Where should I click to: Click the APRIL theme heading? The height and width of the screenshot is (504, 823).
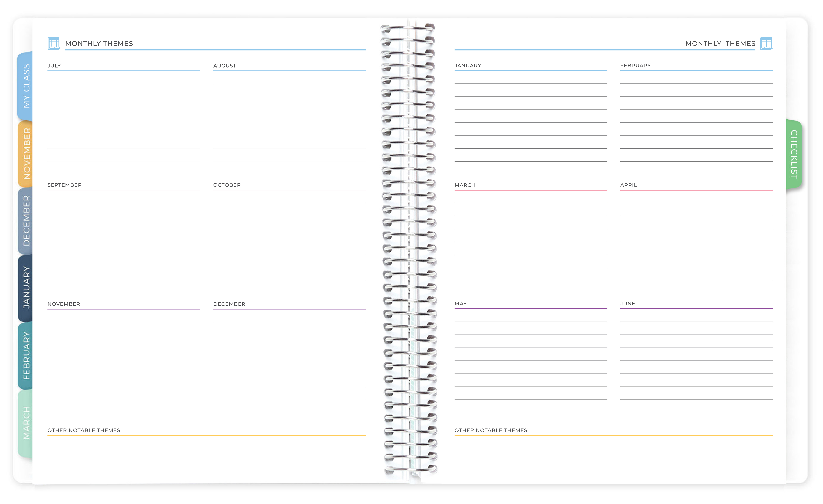pyautogui.click(x=629, y=185)
